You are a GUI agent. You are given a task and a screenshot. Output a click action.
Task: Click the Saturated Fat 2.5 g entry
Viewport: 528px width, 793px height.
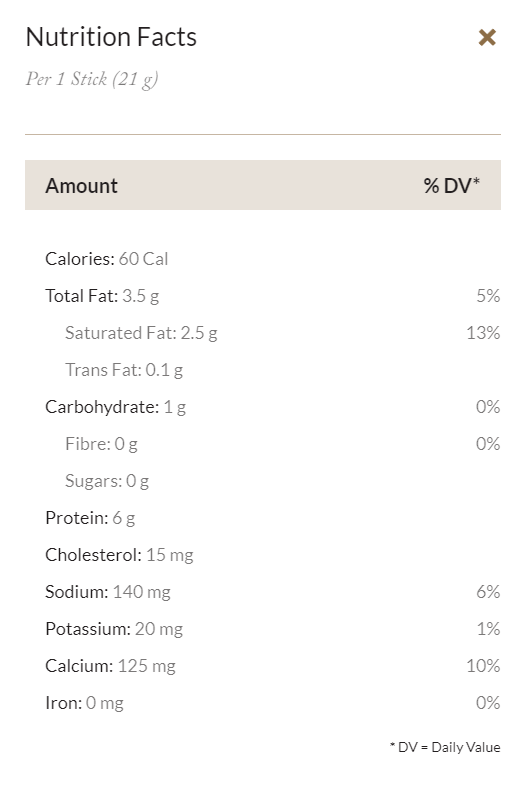[141, 333]
